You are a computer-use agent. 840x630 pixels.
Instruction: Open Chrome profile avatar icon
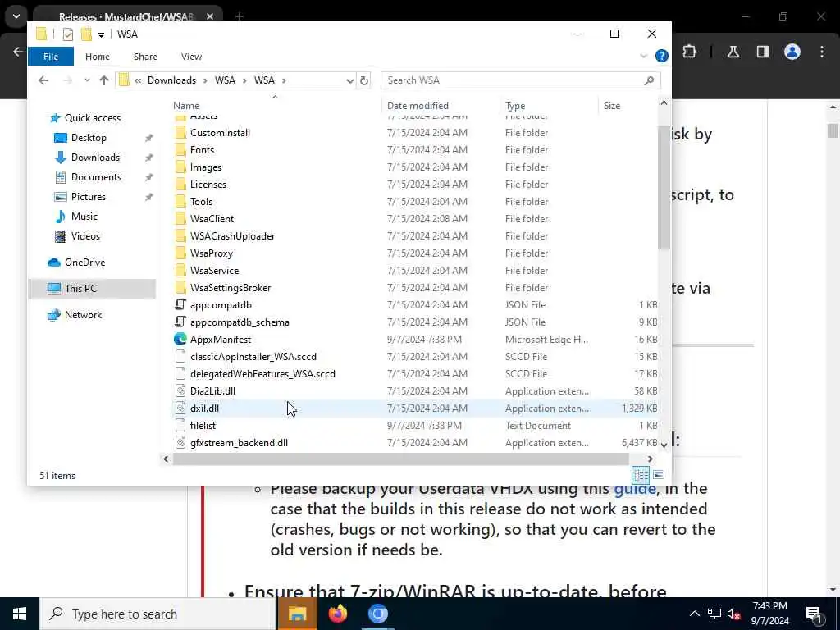(x=792, y=52)
